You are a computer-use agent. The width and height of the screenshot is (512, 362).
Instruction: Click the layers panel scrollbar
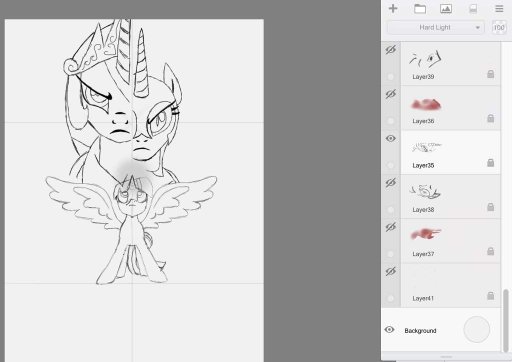click(506, 320)
